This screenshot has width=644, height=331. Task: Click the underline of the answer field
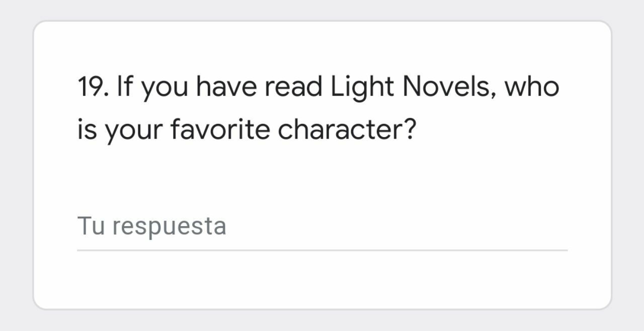point(322,248)
